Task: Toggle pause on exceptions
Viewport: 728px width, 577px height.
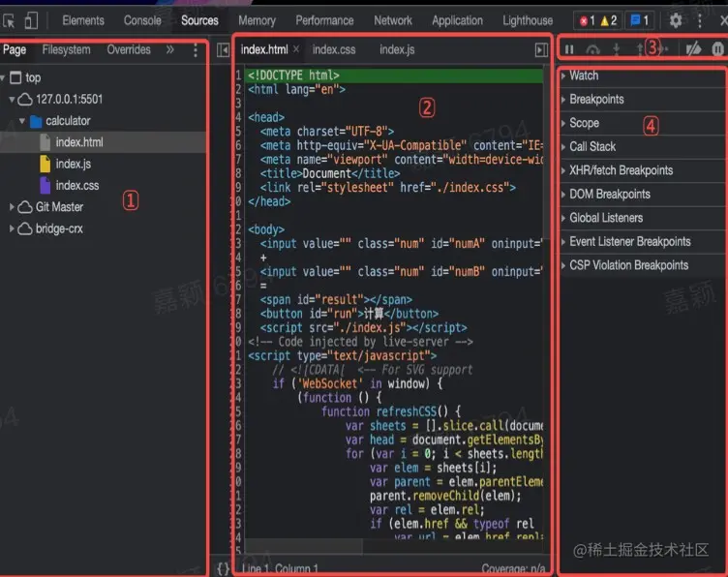Action: pos(717,48)
